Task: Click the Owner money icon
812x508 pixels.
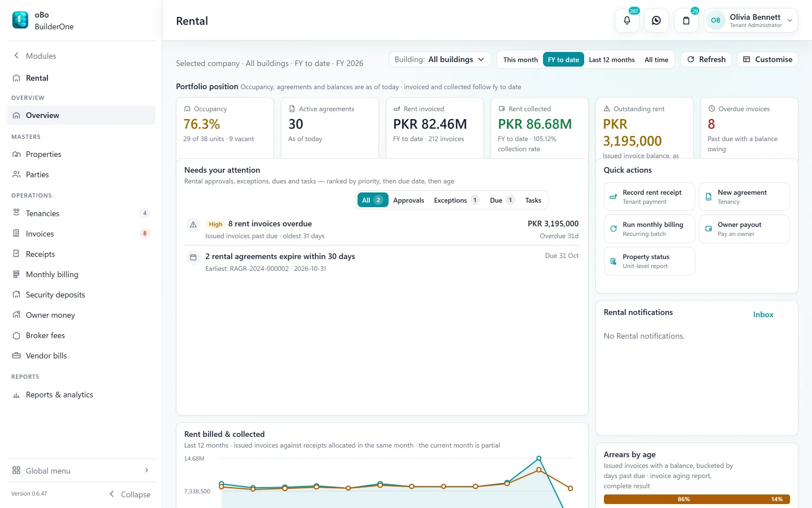Action: 16,315
